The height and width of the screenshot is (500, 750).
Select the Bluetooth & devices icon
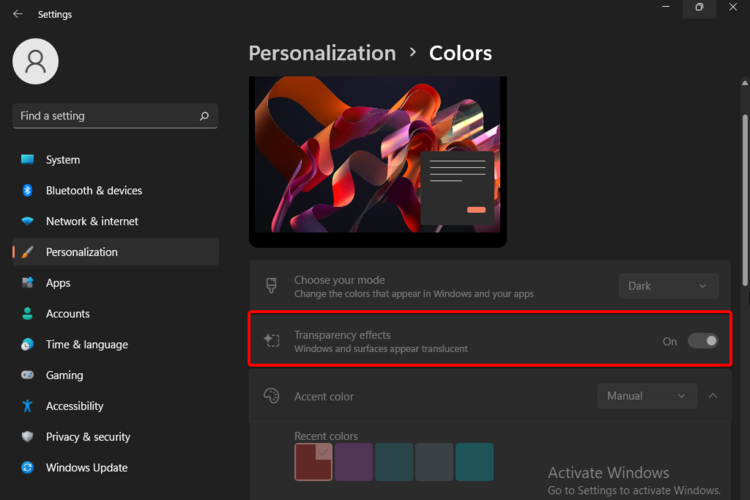(27, 191)
